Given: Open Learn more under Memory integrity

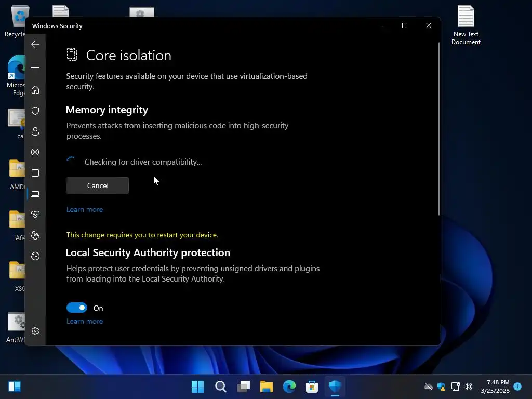Looking at the screenshot, I should (85, 210).
